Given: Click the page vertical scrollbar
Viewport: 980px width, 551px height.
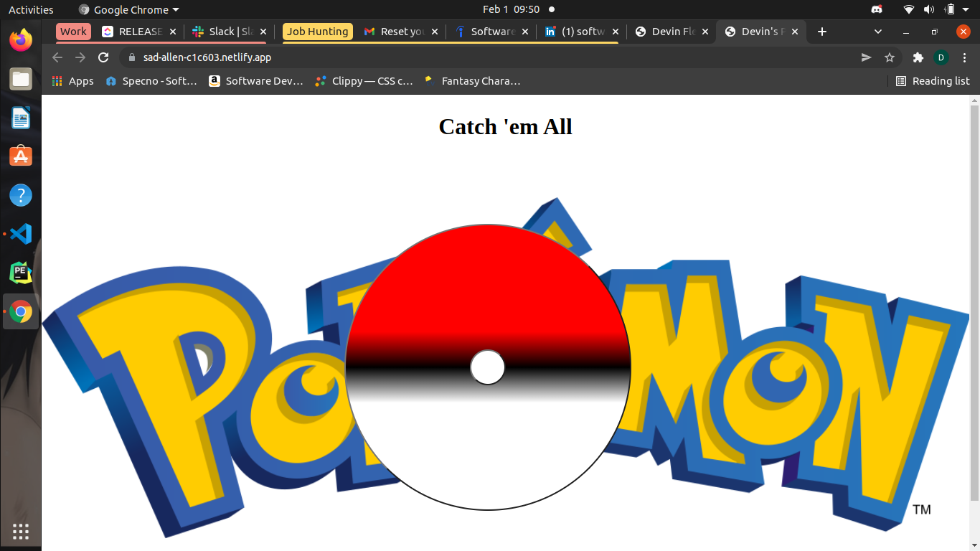Looking at the screenshot, I should tap(974, 301).
